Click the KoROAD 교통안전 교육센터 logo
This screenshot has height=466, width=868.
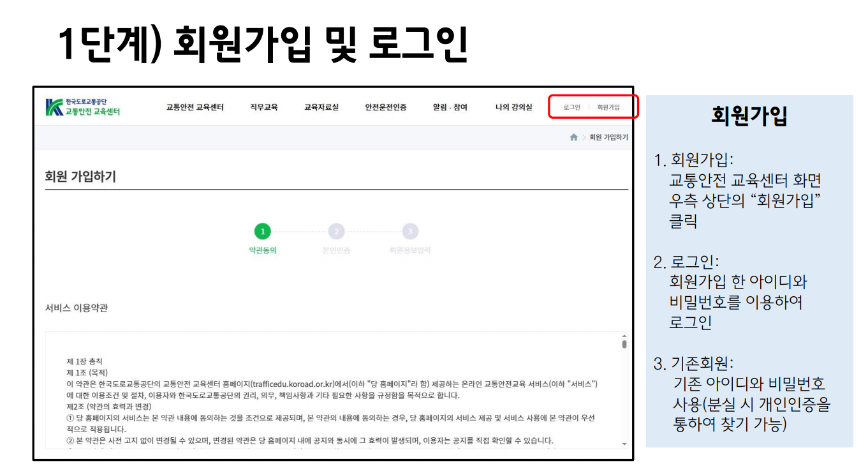tap(83, 107)
